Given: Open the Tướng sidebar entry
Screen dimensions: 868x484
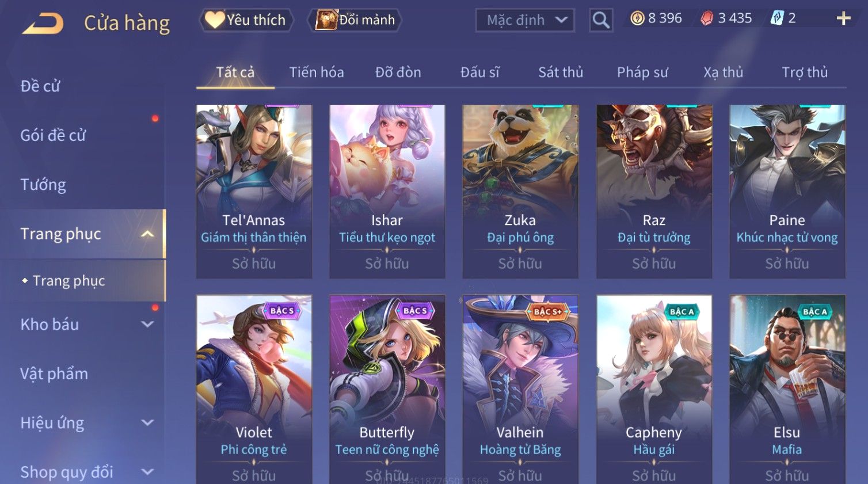Looking at the screenshot, I should coord(43,185).
